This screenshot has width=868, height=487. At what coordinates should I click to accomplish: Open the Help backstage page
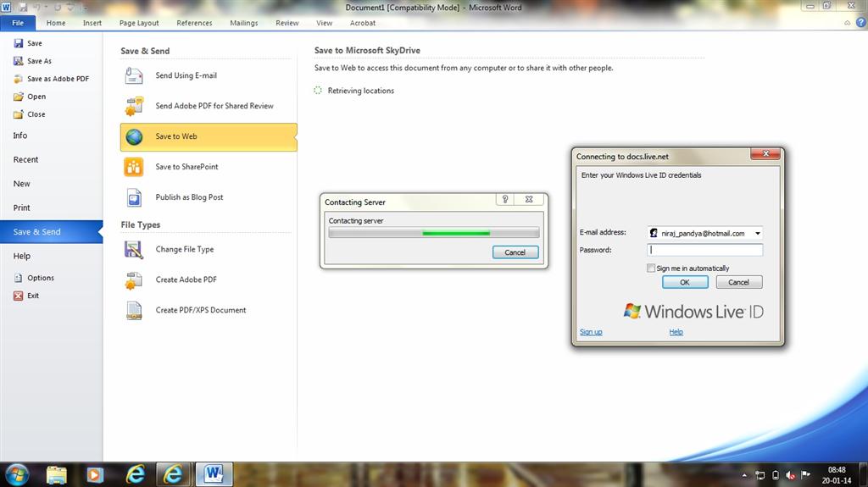[x=52, y=256]
